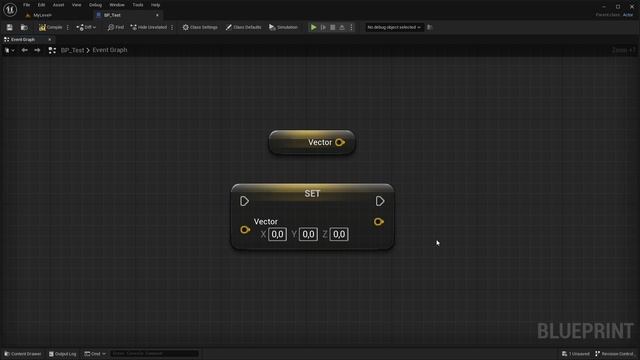640x360 pixels.
Task: Browse to asset in Content Browser icon
Action: click(x=24, y=27)
